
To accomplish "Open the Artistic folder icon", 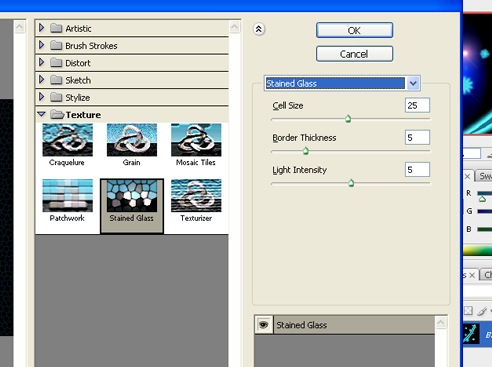I will (x=56, y=28).
